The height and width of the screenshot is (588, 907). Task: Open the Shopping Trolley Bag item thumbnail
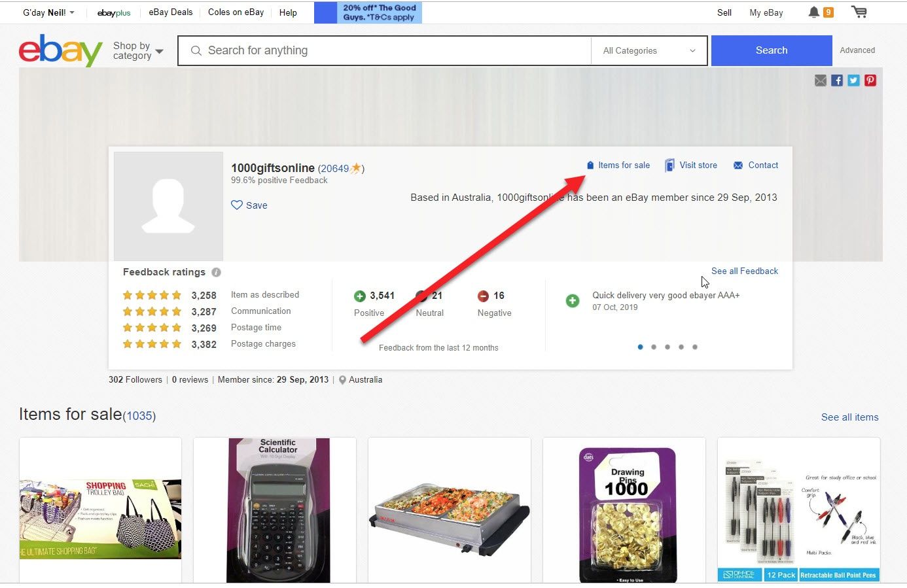point(100,510)
